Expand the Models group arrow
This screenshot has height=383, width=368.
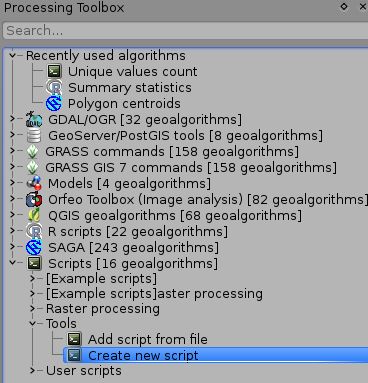(x=12, y=183)
